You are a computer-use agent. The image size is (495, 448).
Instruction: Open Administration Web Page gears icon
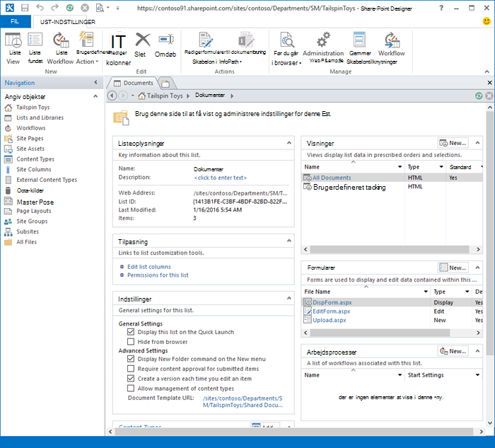323,40
